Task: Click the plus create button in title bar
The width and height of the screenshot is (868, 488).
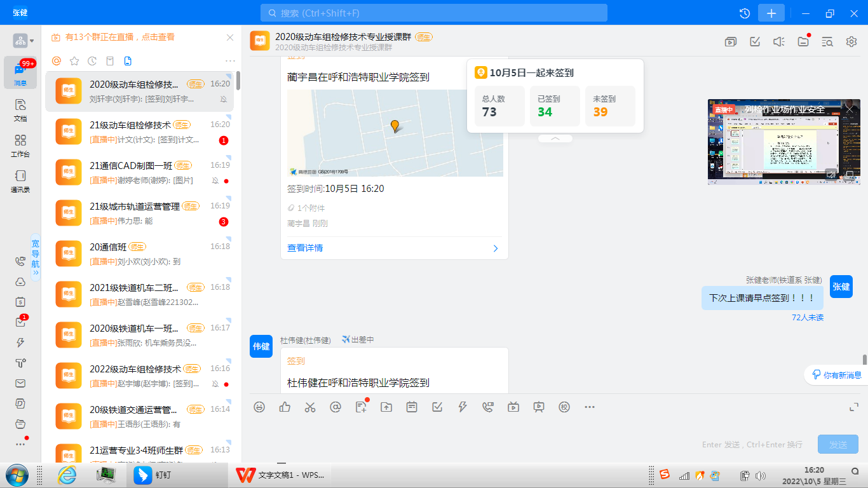Action: [x=771, y=13]
